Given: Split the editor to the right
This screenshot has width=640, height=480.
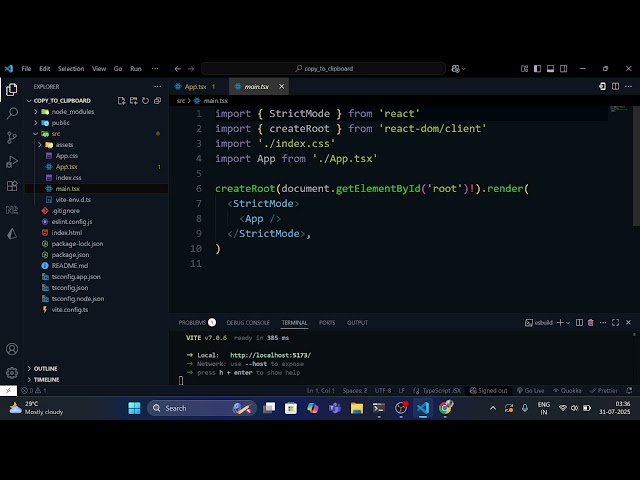Looking at the screenshot, I should [x=615, y=86].
